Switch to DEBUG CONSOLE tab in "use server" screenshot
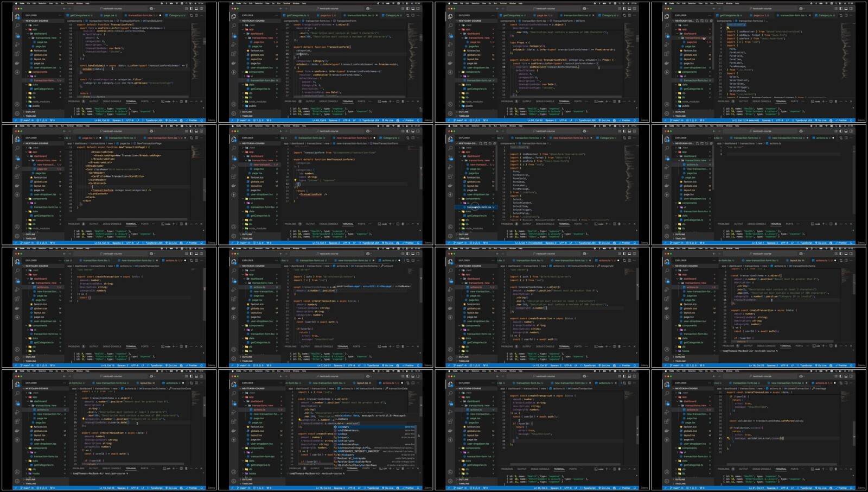 point(756,224)
